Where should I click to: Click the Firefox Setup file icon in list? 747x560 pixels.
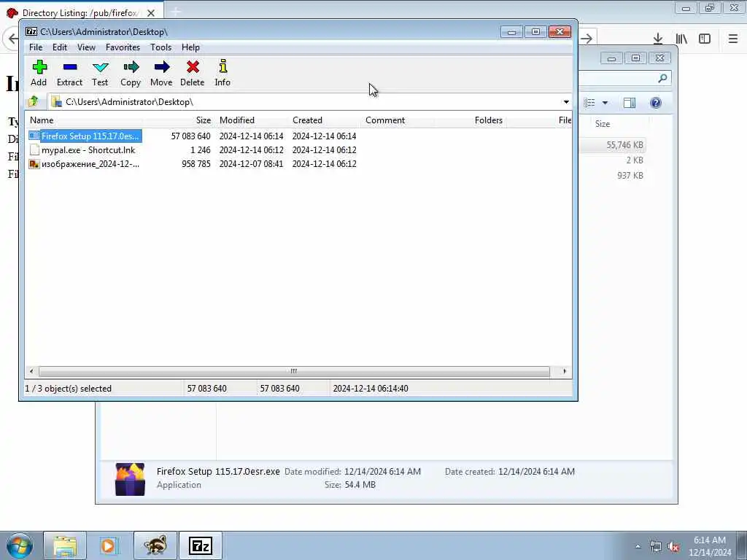point(34,136)
